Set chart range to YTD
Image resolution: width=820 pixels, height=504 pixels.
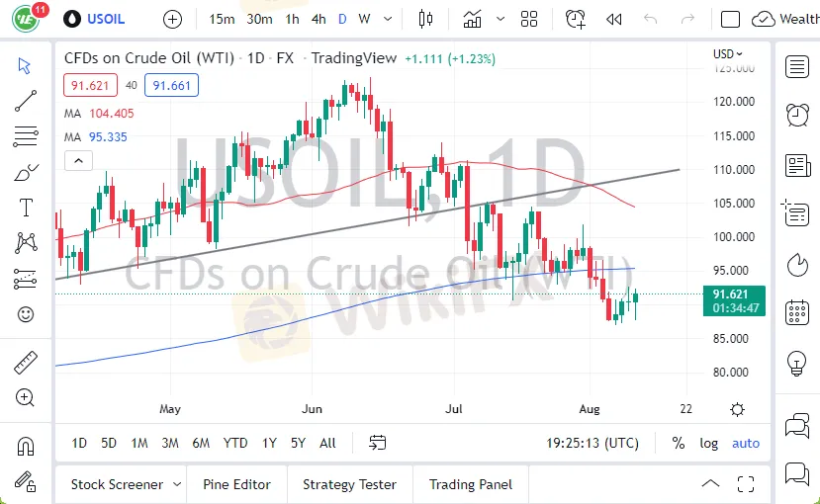point(235,443)
